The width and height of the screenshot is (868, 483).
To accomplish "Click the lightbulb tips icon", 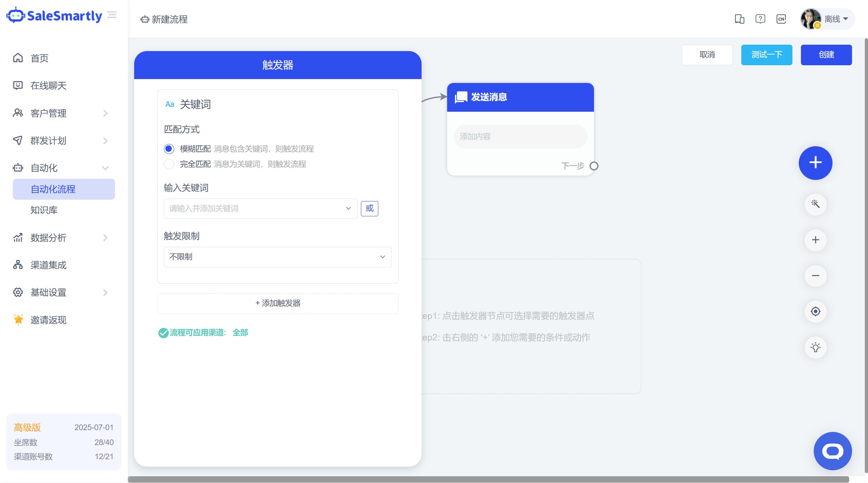I will 815,347.
